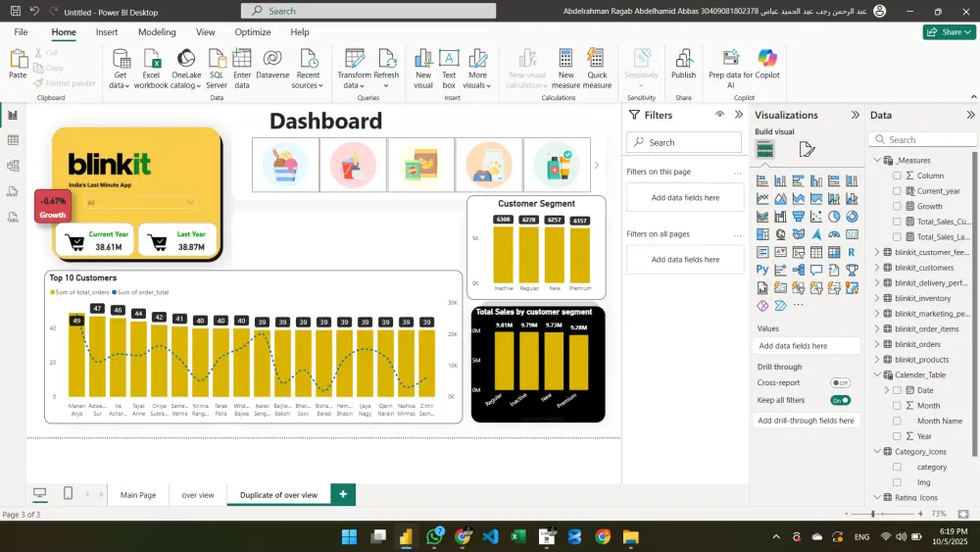The width and height of the screenshot is (980, 552).
Task: Check the Growth measure checkbox
Action: coord(897,206)
